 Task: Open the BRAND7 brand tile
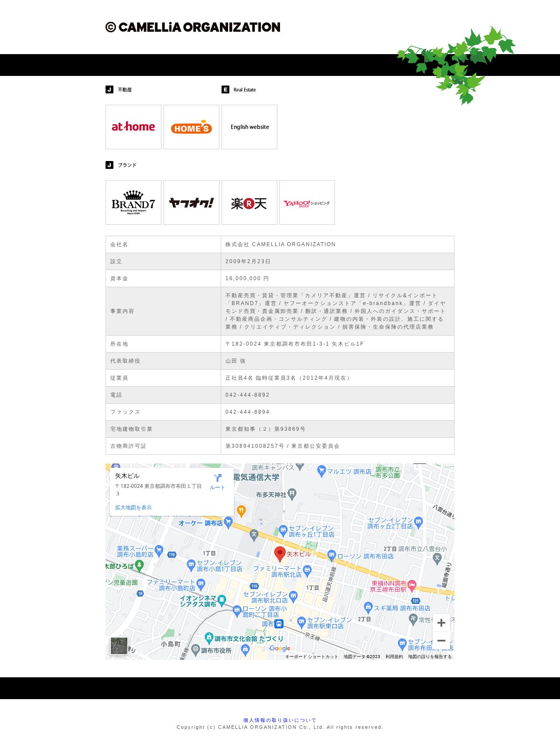click(133, 202)
